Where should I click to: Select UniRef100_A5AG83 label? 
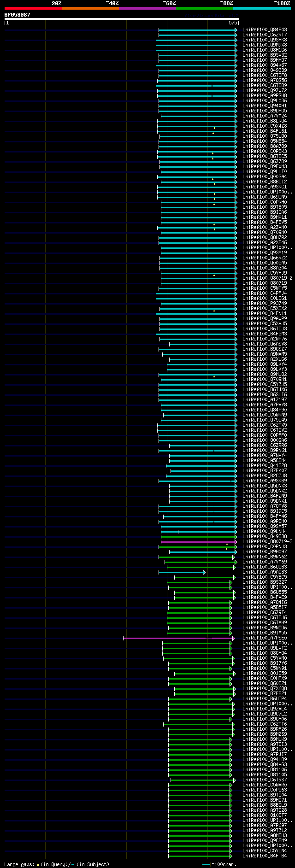[x=265, y=572]
